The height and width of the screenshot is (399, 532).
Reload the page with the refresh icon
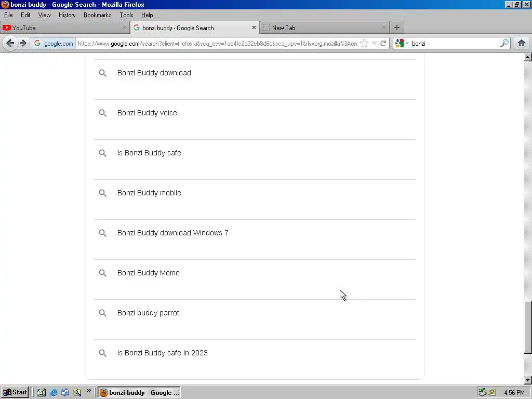(383, 44)
